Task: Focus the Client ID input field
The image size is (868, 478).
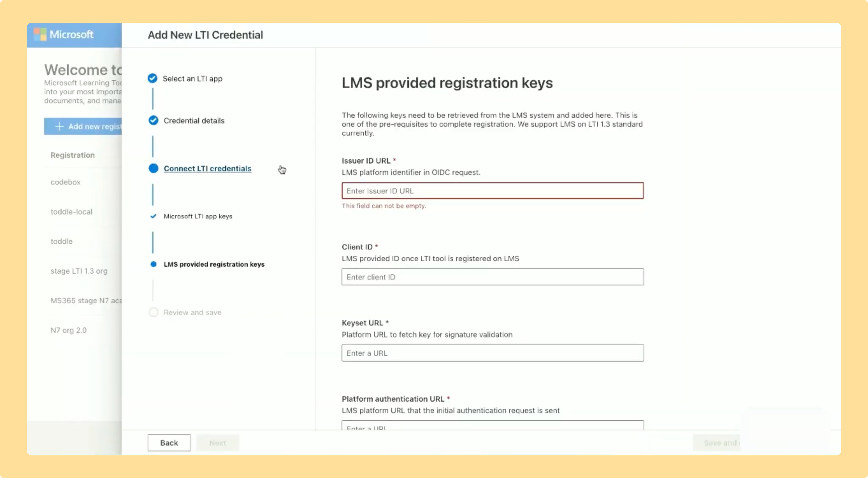Action: point(493,277)
